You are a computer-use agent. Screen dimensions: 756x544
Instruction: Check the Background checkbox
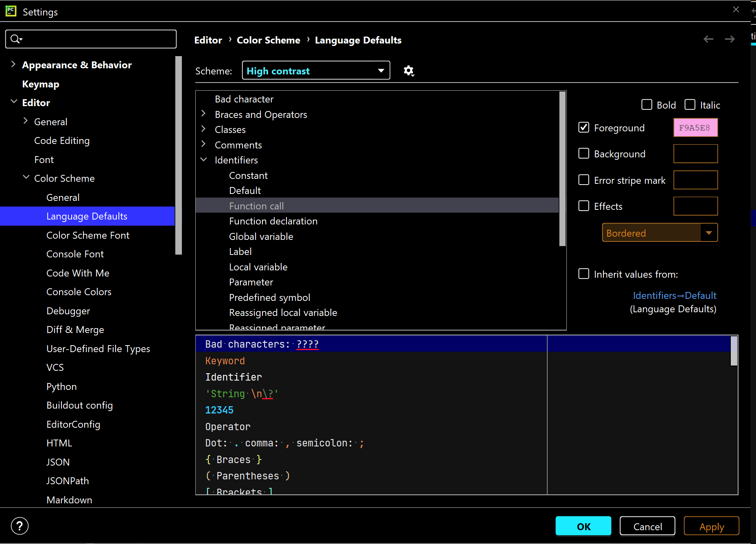click(x=584, y=154)
